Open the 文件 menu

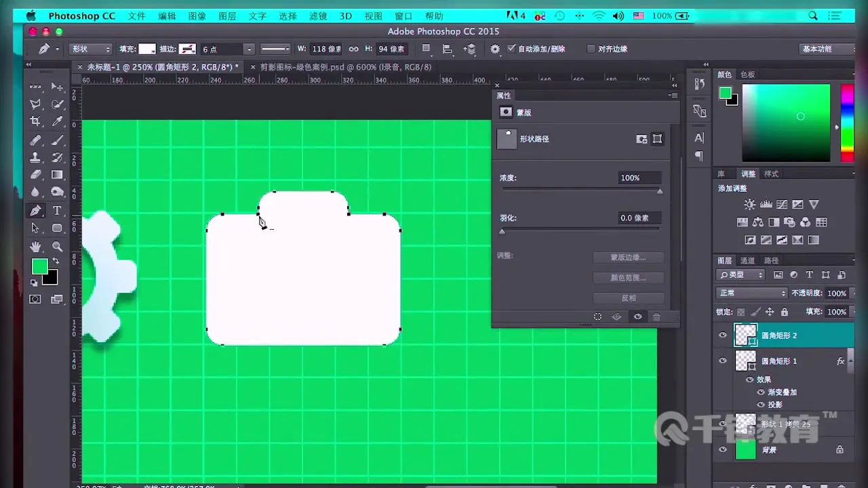(136, 16)
